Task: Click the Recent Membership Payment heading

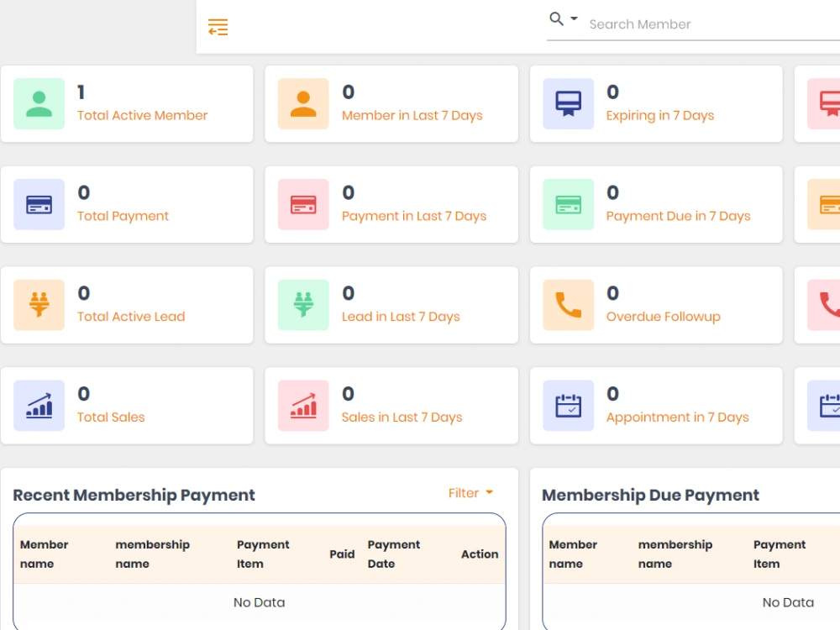Action: point(134,495)
